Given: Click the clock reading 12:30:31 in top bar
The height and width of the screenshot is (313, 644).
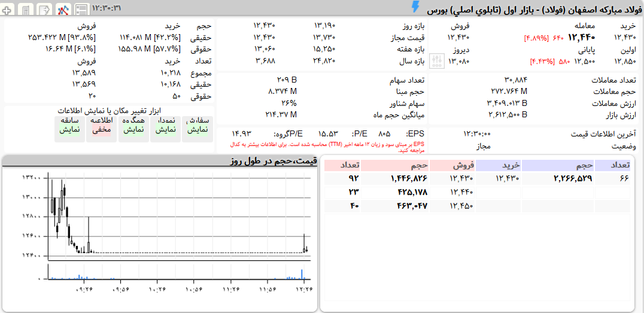Looking at the screenshot, I should (x=106, y=8).
